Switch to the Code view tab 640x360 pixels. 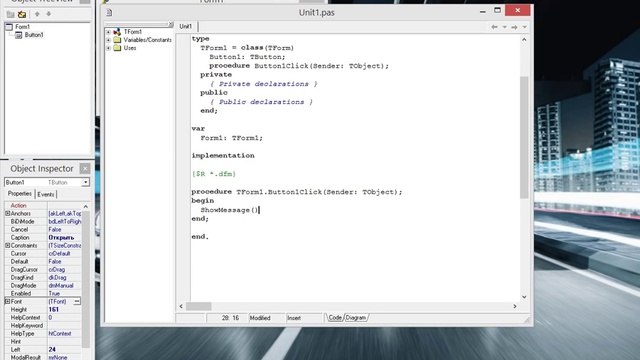pos(335,318)
